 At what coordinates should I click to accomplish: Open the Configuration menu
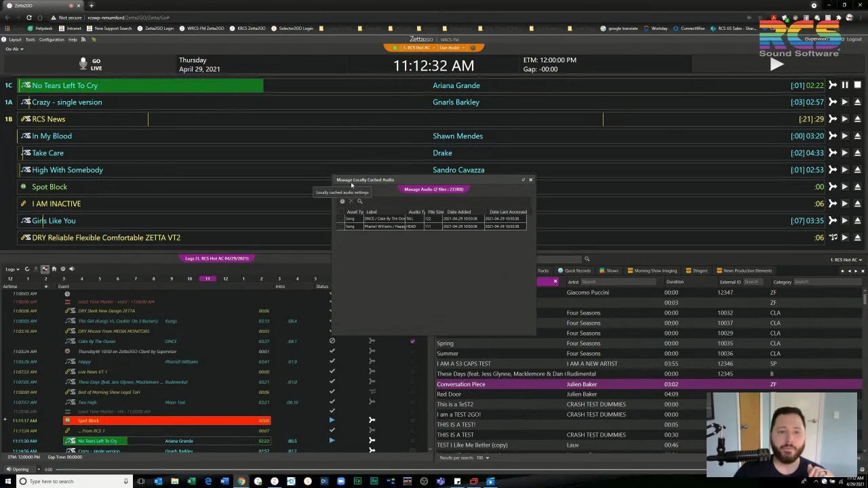[52, 39]
